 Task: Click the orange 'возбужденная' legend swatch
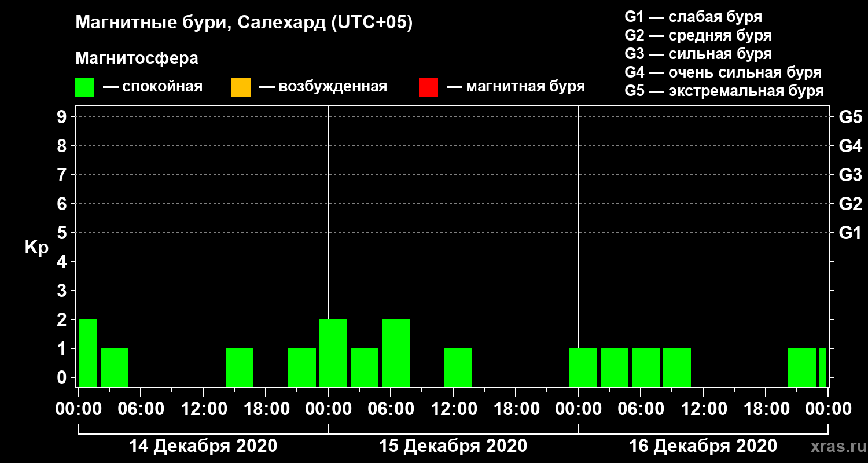241,87
